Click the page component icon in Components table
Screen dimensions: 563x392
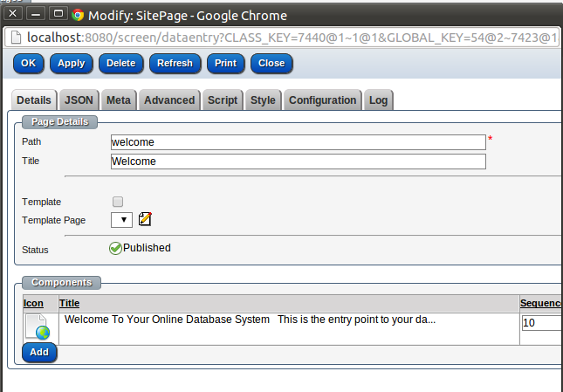(37, 327)
